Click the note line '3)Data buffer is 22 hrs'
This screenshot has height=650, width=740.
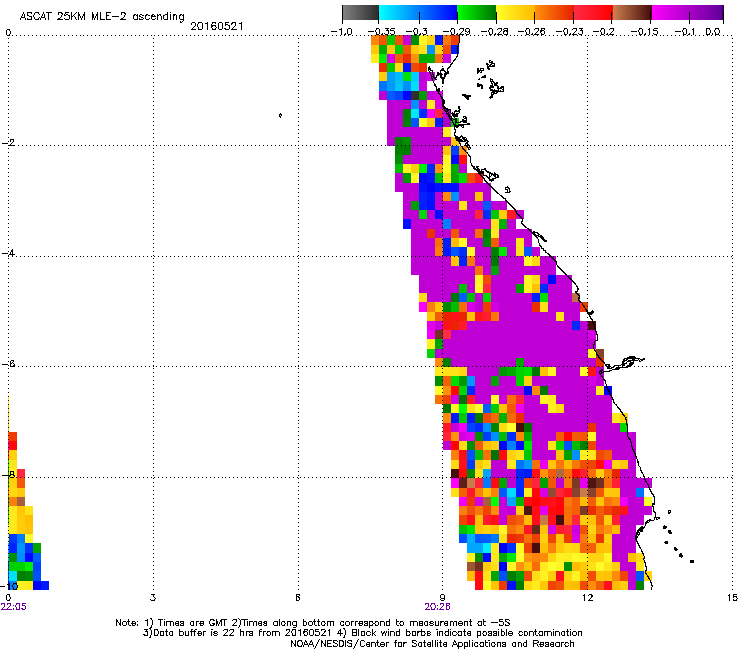coord(362,633)
